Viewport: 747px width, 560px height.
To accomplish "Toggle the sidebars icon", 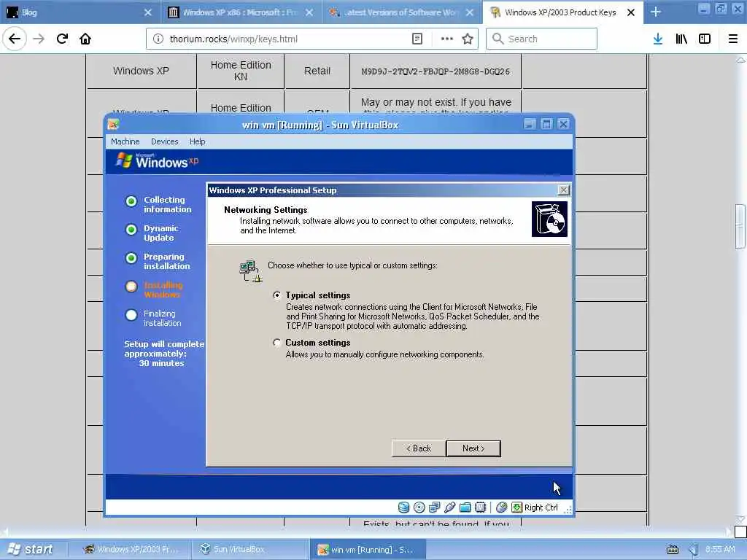I will (x=705, y=39).
